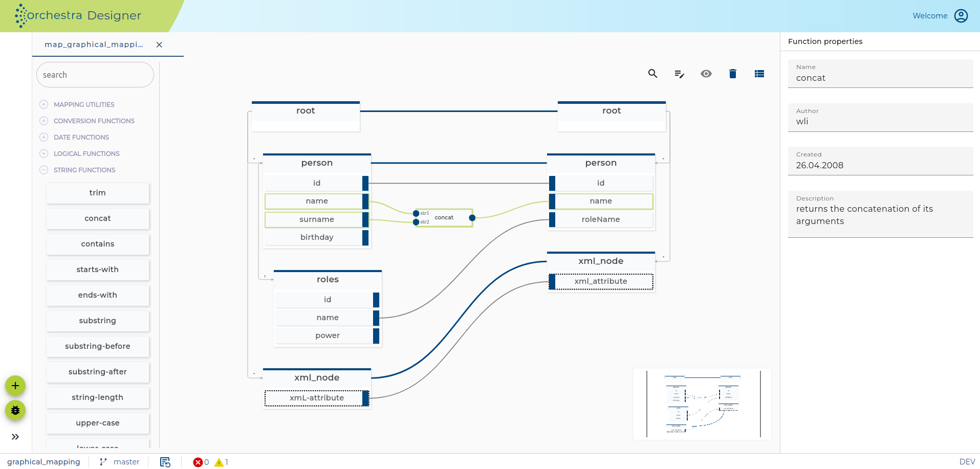
Task: Close the map_graphical_mapping tab
Action: pyautogui.click(x=159, y=44)
